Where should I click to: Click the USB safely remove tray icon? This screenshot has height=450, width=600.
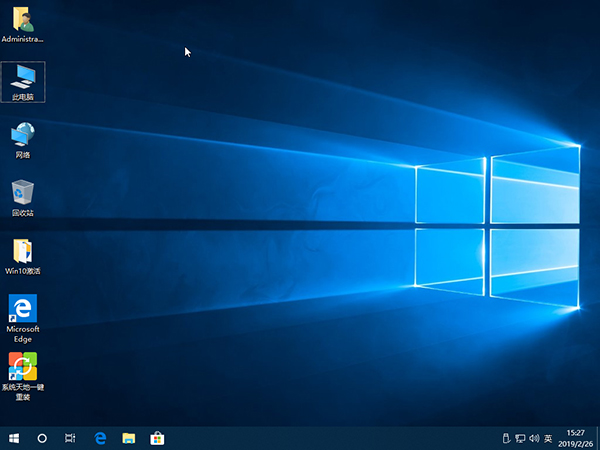506,438
